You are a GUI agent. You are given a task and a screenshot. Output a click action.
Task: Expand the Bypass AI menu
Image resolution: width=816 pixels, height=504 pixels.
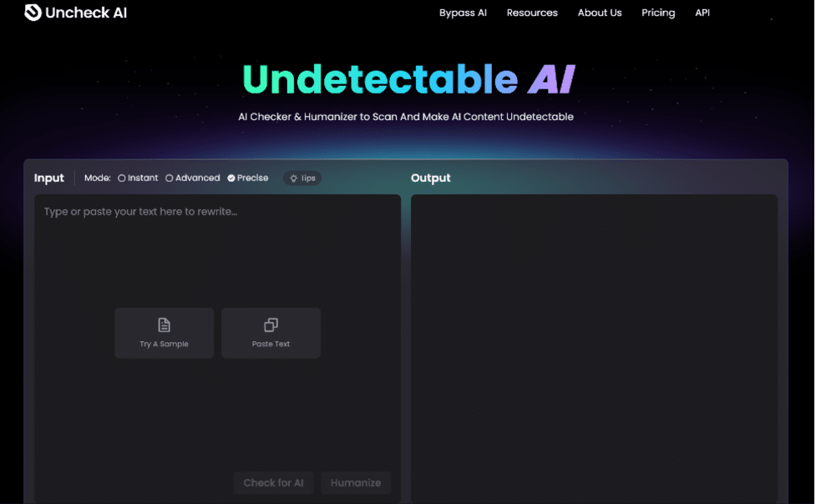pyautogui.click(x=463, y=13)
